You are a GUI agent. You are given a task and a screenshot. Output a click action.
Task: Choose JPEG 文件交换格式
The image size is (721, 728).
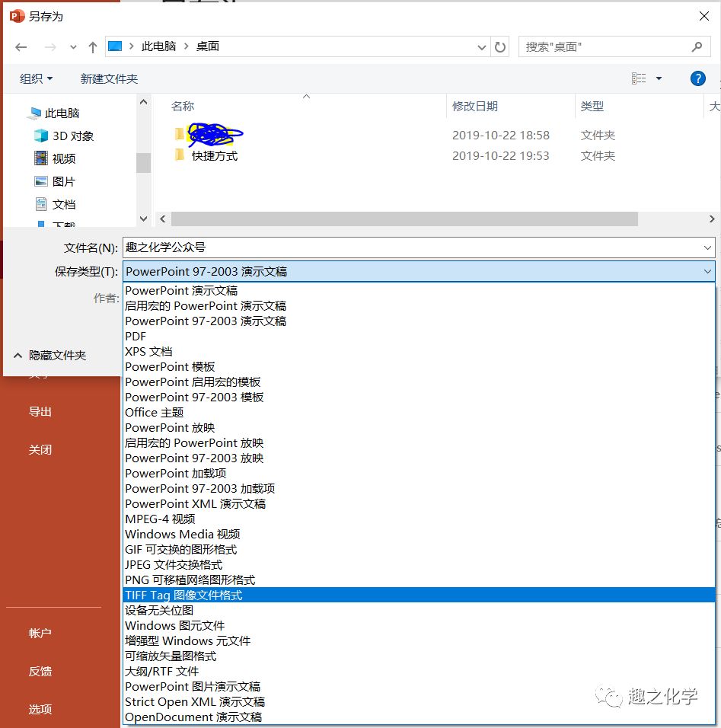point(420,565)
